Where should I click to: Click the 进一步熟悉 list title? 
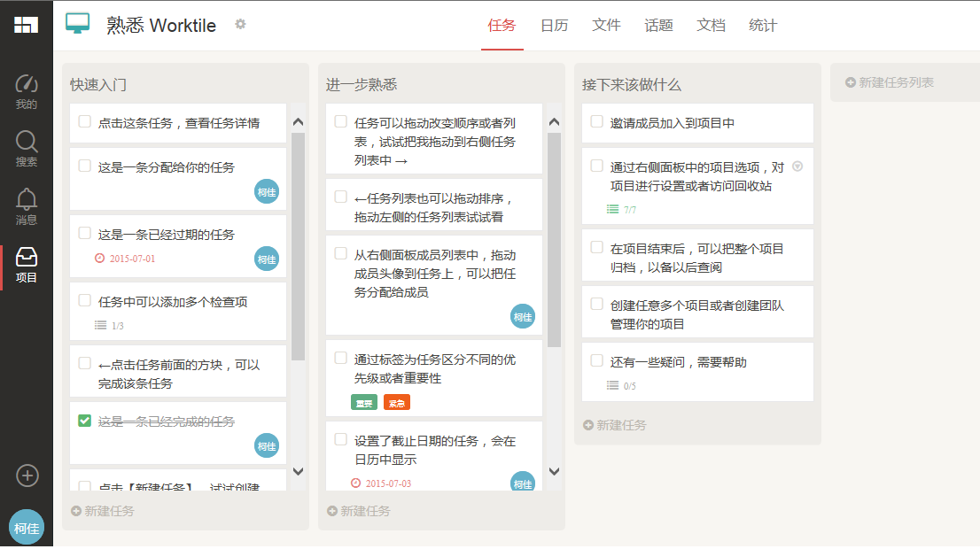362,84
